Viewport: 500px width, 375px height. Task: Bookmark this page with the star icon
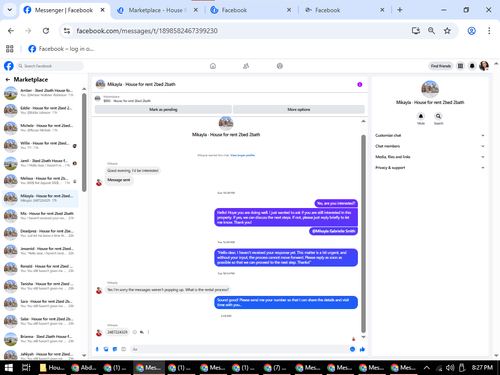(x=447, y=31)
